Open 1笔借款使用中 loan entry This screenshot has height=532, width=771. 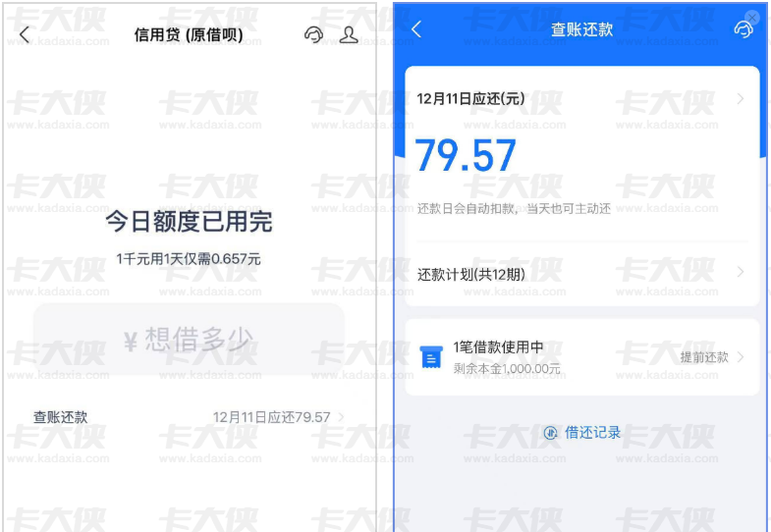pos(581,357)
